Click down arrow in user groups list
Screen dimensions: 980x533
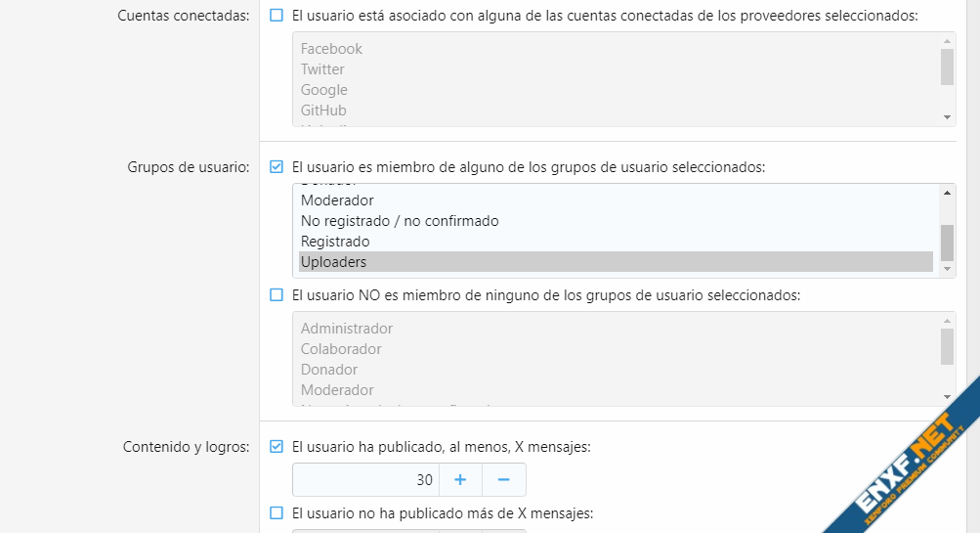point(947,269)
